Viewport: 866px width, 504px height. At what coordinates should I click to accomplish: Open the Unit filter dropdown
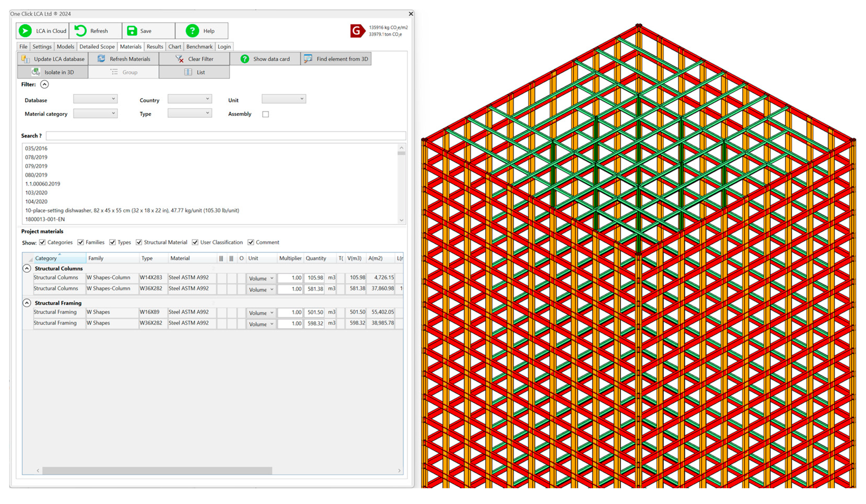tap(284, 99)
